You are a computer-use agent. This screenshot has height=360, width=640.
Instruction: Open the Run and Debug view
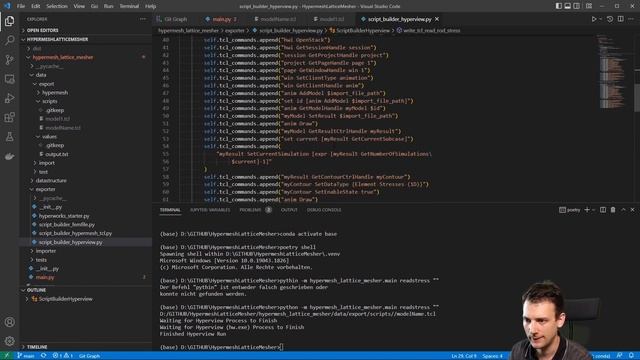coord(9,98)
